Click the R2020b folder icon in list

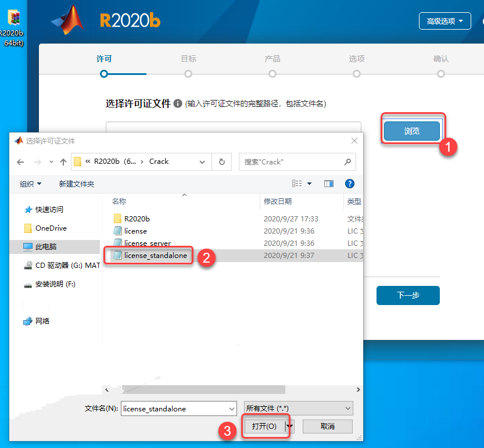(117, 218)
